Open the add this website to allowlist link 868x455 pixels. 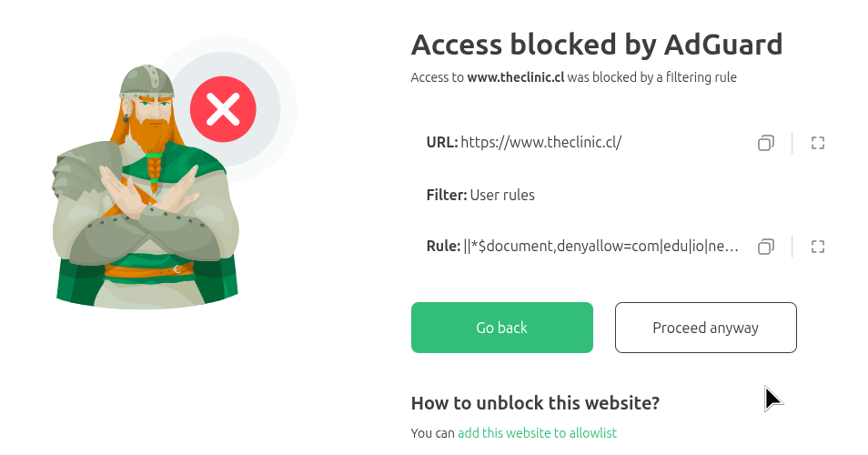click(x=537, y=433)
